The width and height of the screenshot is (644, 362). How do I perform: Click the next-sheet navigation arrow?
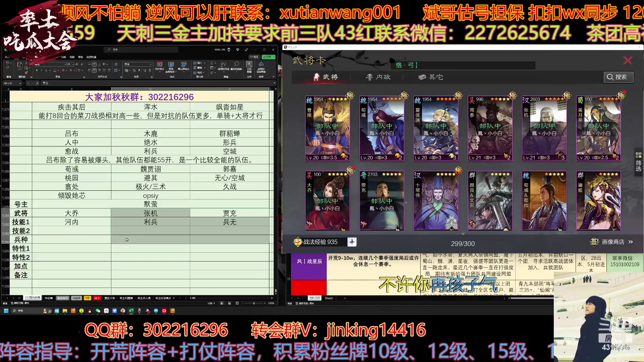(x=13, y=298)
